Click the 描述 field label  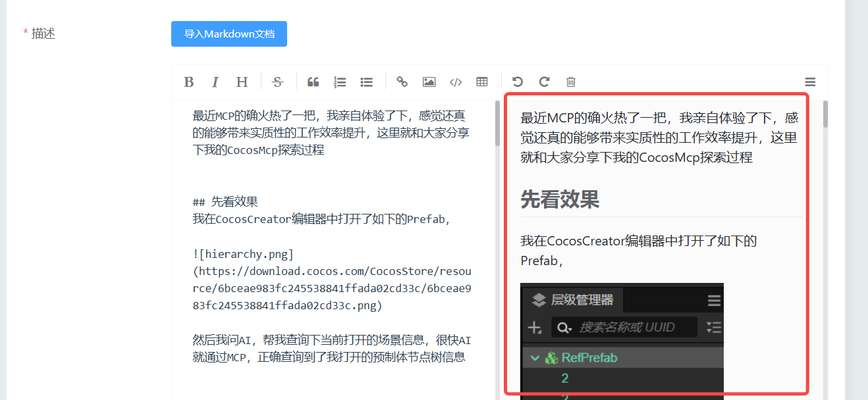click(43, 34)
